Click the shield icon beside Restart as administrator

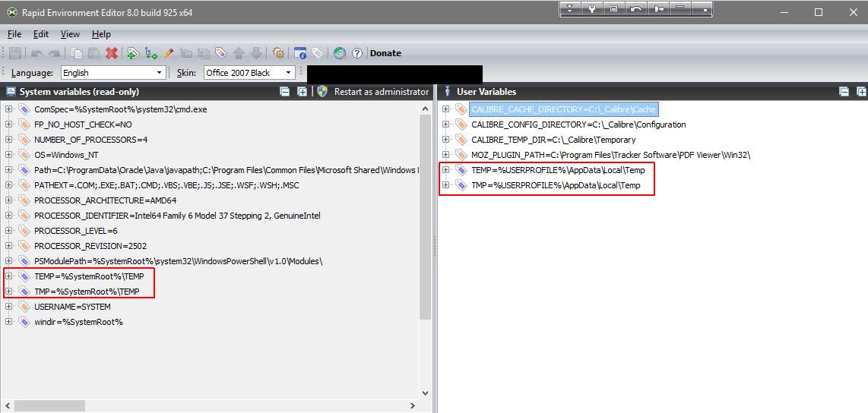[x=323, y=92]
